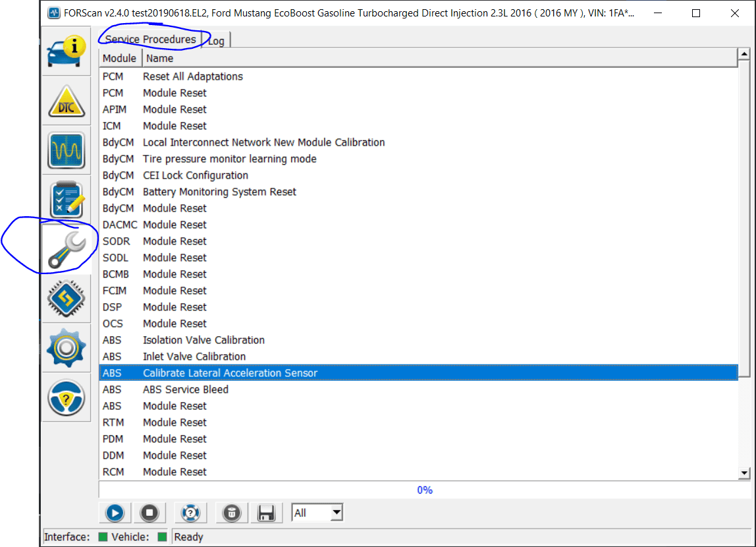Switch to the Service Procedures tab

[x=150, y=39]
